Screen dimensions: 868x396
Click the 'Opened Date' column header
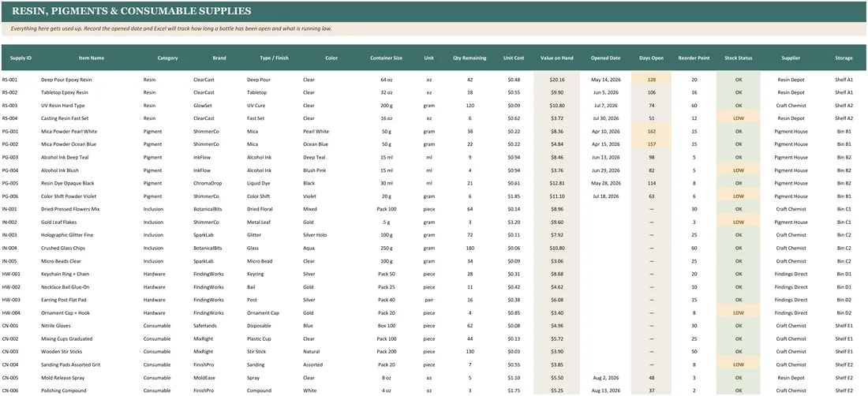pos(605,58)
